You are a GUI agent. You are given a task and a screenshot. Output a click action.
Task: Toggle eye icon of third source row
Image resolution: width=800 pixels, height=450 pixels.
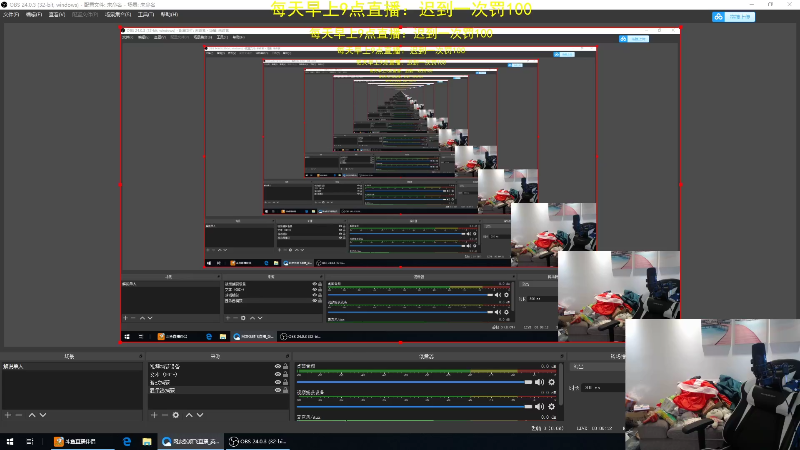point(278,382)
